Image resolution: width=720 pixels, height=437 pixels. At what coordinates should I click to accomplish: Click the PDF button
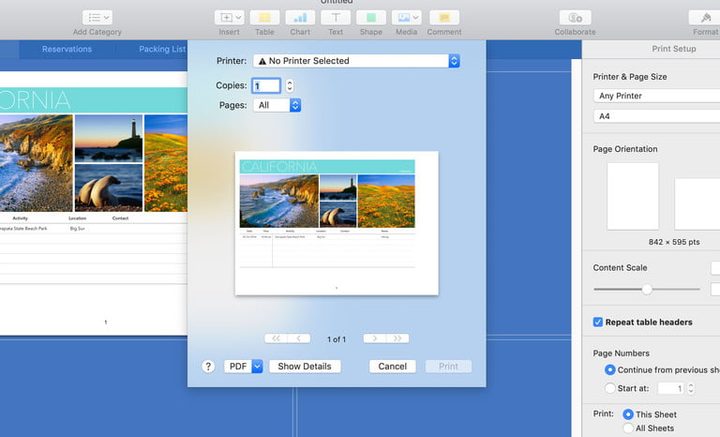[x=238, y=366]
